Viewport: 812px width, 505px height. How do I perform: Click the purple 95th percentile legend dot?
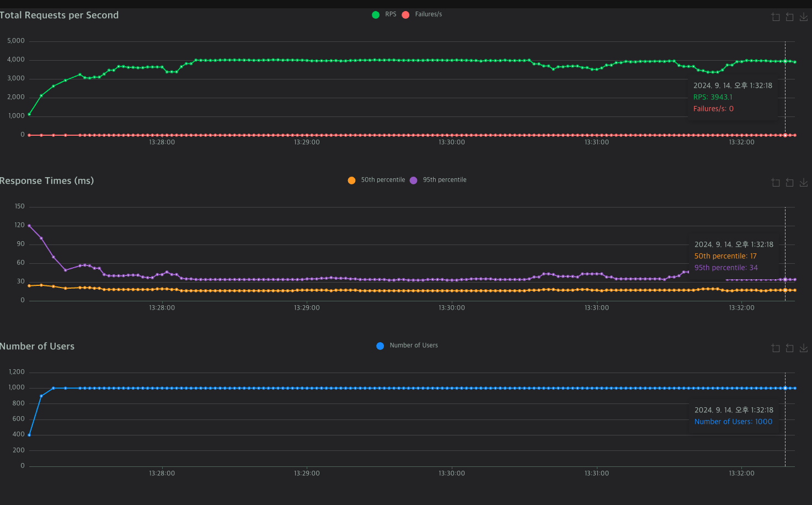coord(414,180)
